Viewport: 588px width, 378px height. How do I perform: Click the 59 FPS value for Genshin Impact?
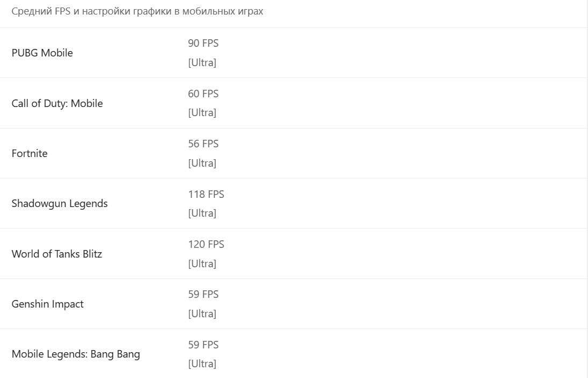coord(204,294)
